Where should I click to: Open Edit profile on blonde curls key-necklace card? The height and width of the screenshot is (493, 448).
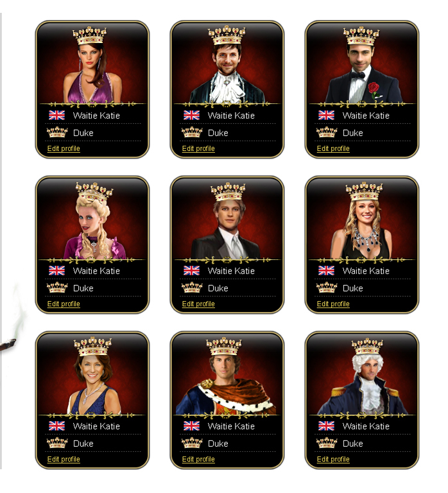pyautogui.click(x=64, y=304)
